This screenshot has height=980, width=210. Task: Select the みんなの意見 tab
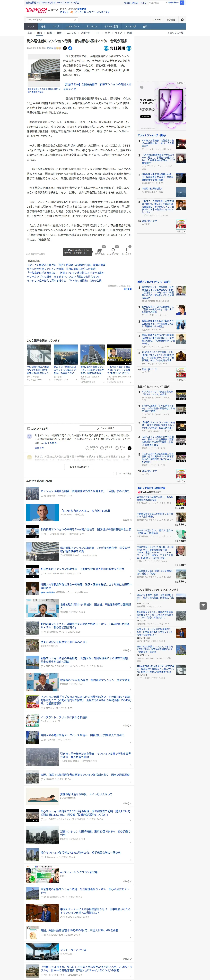click(111, 27)
